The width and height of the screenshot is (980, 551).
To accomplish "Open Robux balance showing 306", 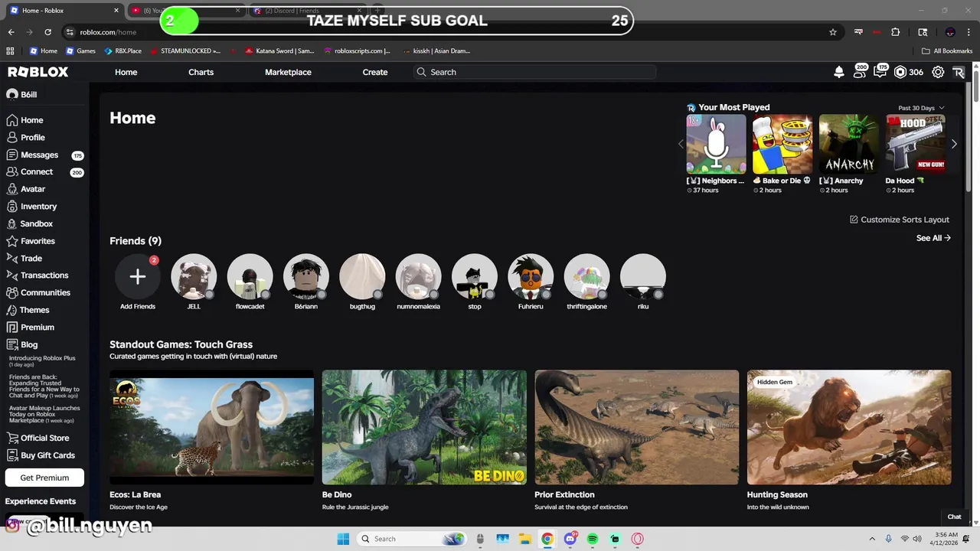I will click(909, 72).
